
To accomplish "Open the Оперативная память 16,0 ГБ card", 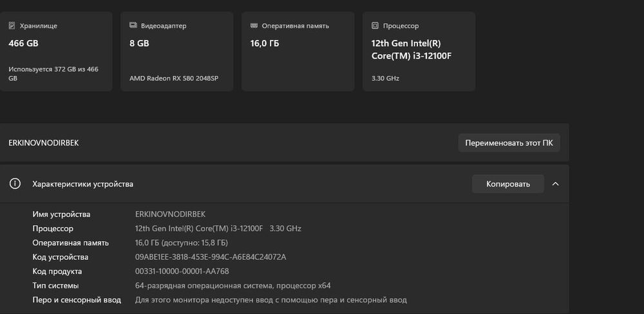I will tap(298, 51).
